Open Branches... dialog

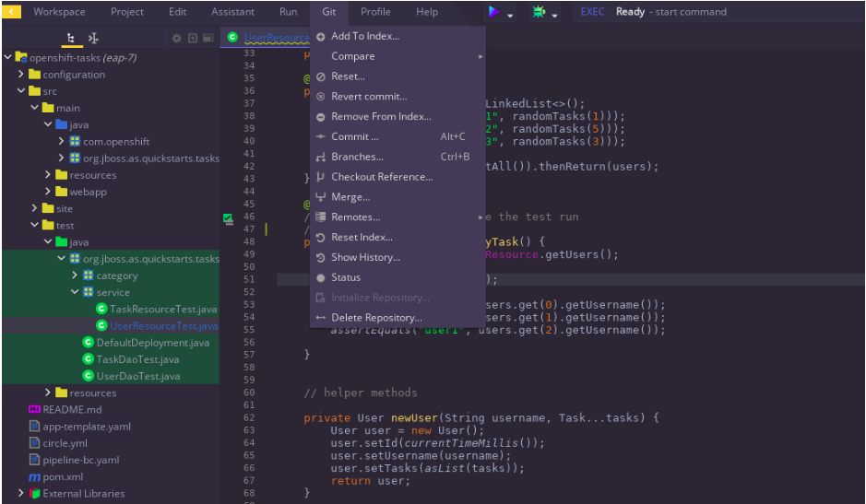pyautogui.click(x=397, y=157)
